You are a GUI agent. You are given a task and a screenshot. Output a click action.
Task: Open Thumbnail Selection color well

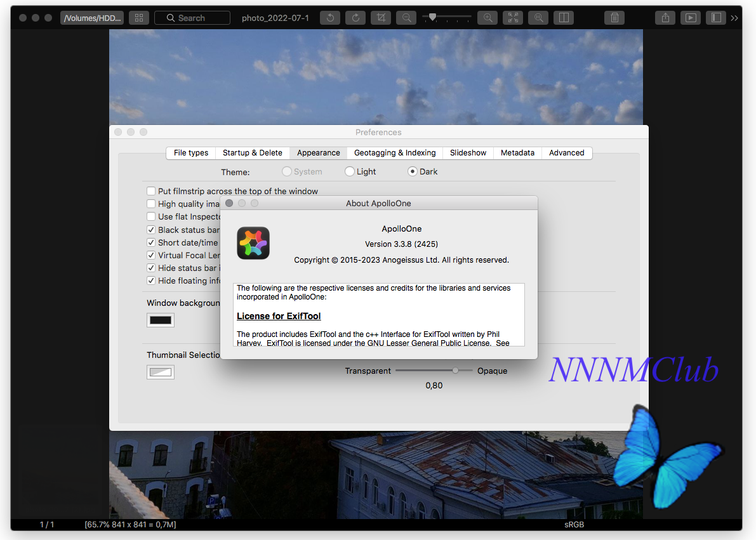161,372
